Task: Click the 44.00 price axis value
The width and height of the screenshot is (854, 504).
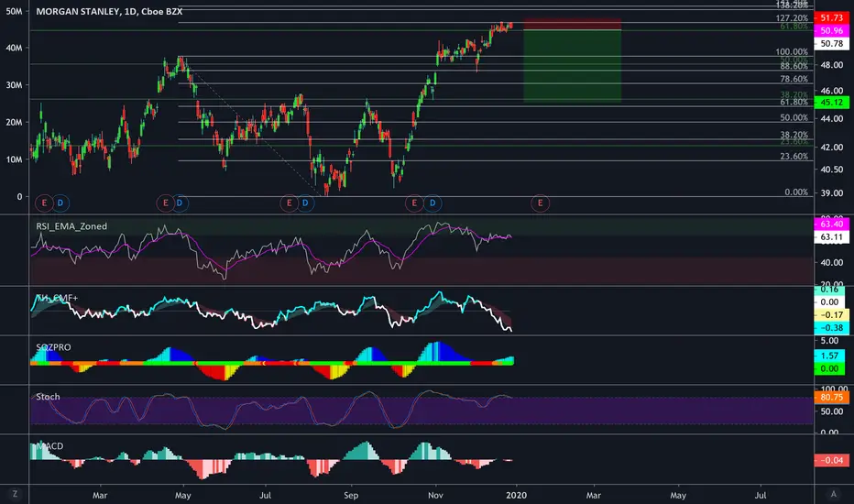Action: (832, 119)
